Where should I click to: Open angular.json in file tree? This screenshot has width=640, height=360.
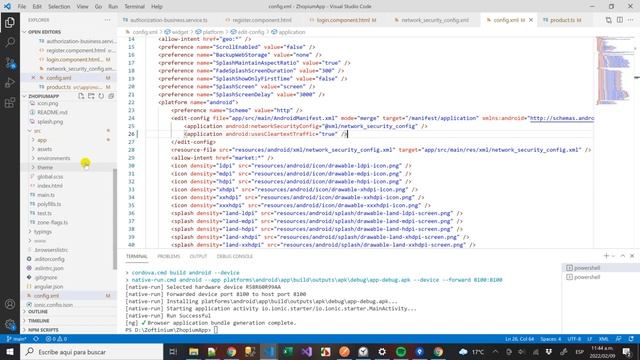point(49,287)
